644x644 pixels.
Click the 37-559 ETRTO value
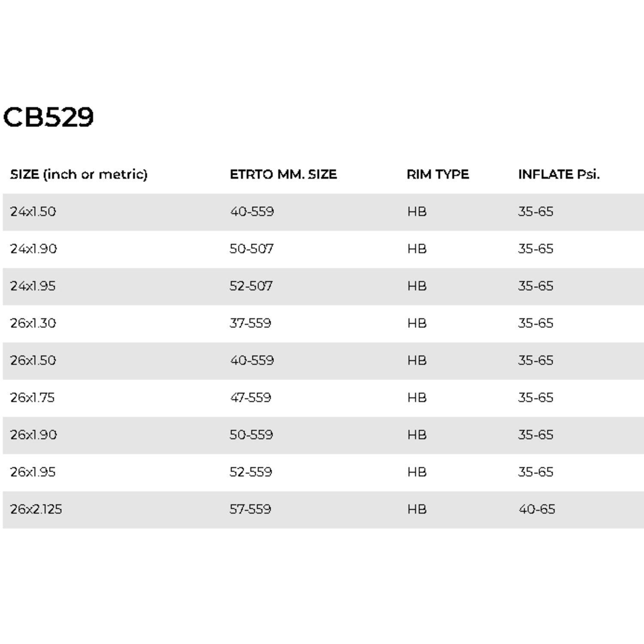pyautogui.click(x=250, y=323)
